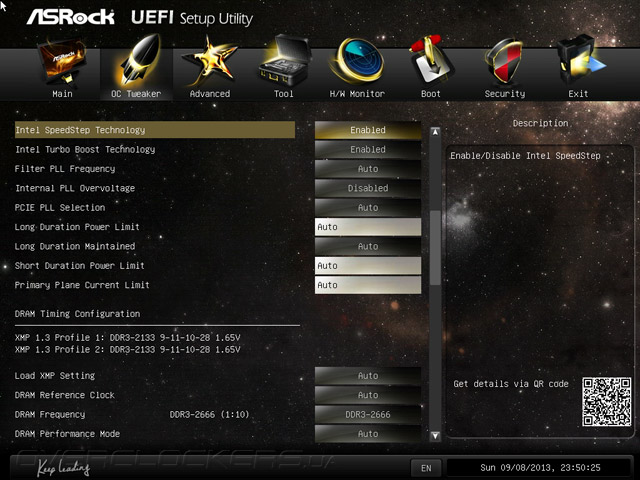Click the QR code for details
This screenshot has height=480, width=640.
(607, 402)
